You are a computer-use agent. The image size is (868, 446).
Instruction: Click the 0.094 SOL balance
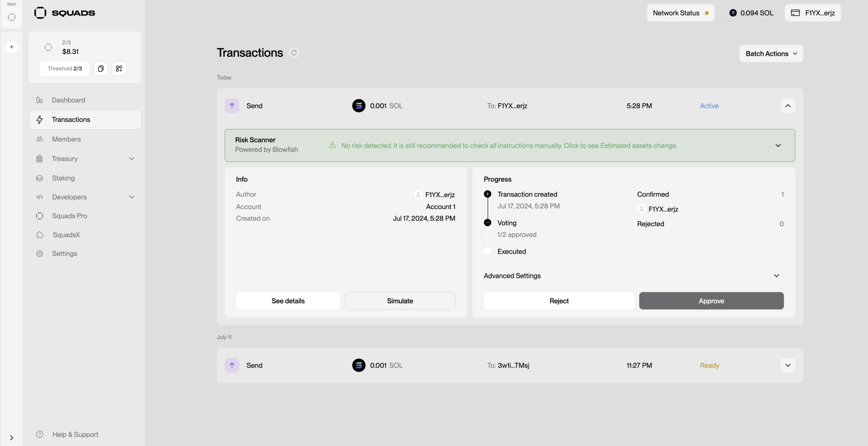751,13
